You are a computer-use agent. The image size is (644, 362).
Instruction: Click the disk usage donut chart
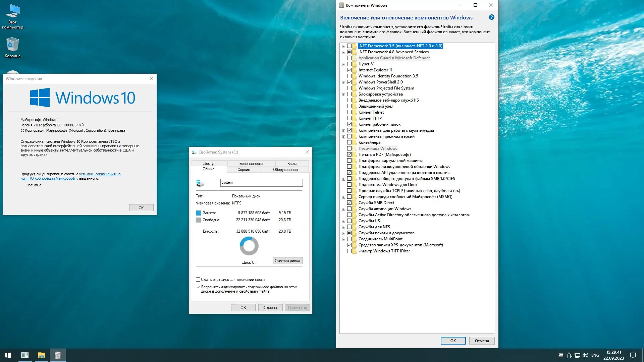[249, 246]
